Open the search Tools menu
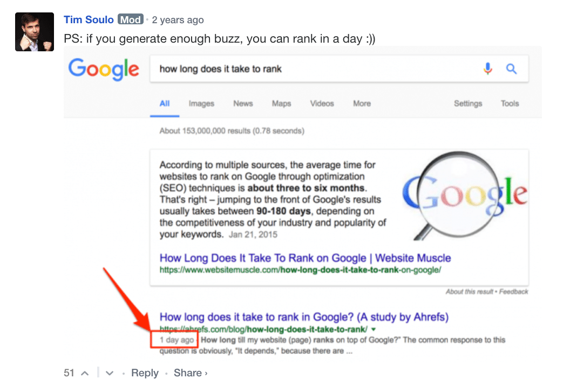The image size is (570, 392). (509, 104)
